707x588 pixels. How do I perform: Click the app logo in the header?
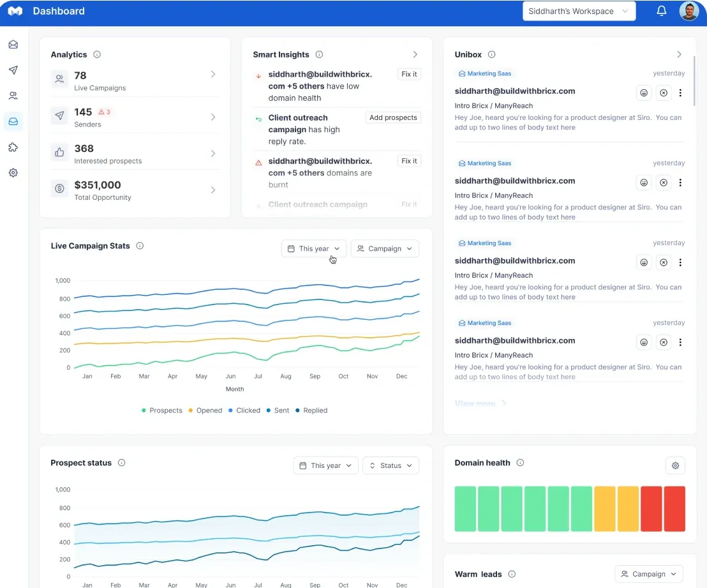click(x=15, y=11)
